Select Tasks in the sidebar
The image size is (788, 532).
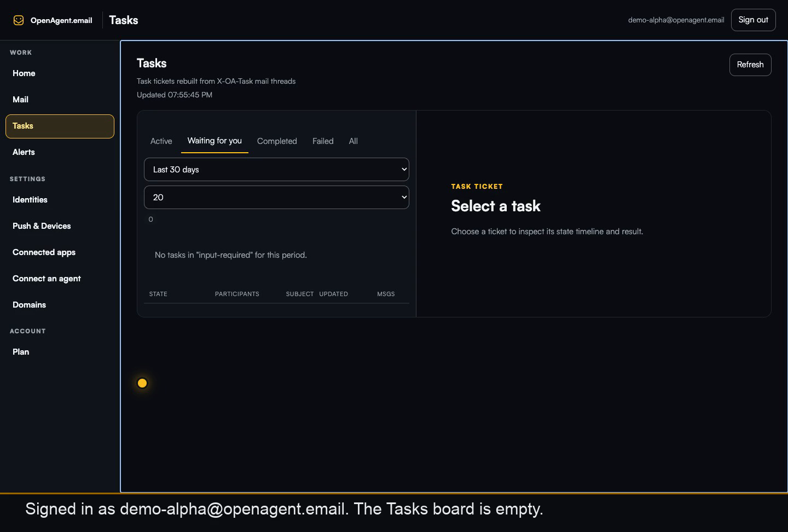[x=60, y=126]
